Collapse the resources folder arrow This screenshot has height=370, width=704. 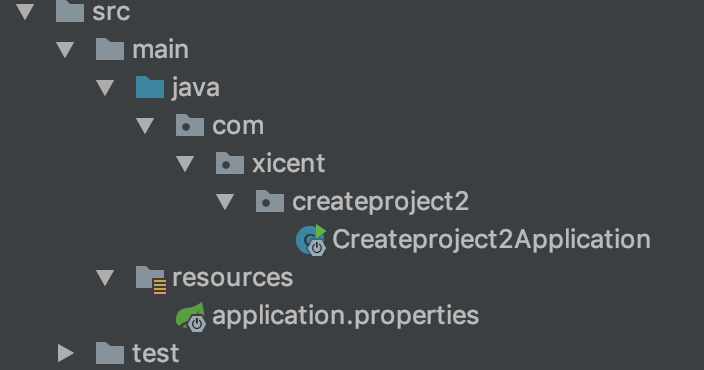click(x=105, y=278)
